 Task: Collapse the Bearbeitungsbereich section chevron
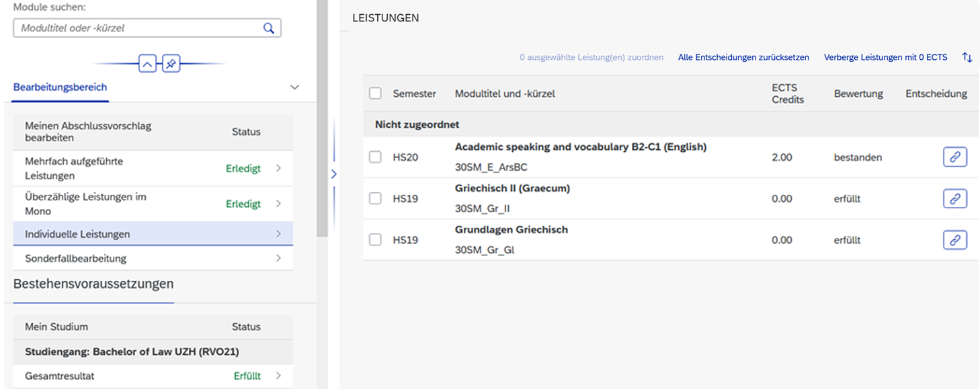pyautogui.click(x=294, y=87)
